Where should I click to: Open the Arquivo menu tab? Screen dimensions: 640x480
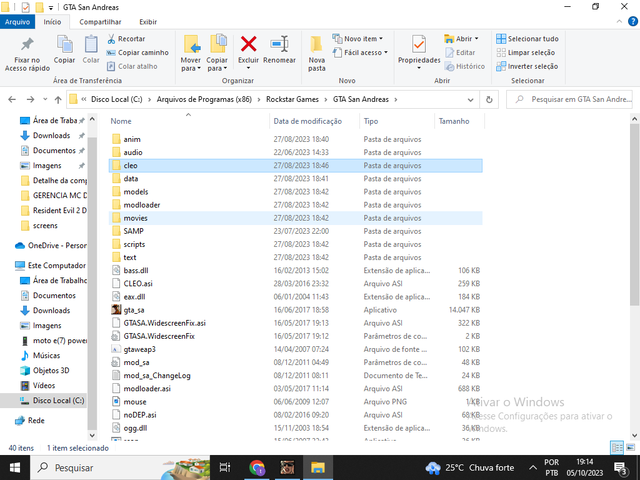coord(18,22)
